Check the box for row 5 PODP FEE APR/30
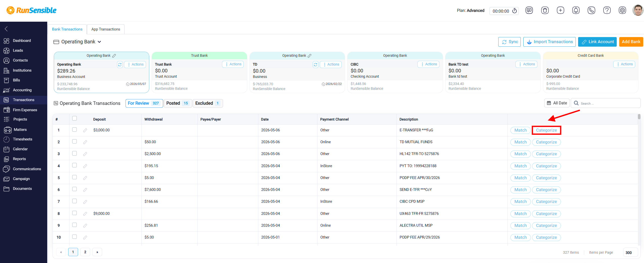This screenshot has height=263, width=644. (75, 177)
